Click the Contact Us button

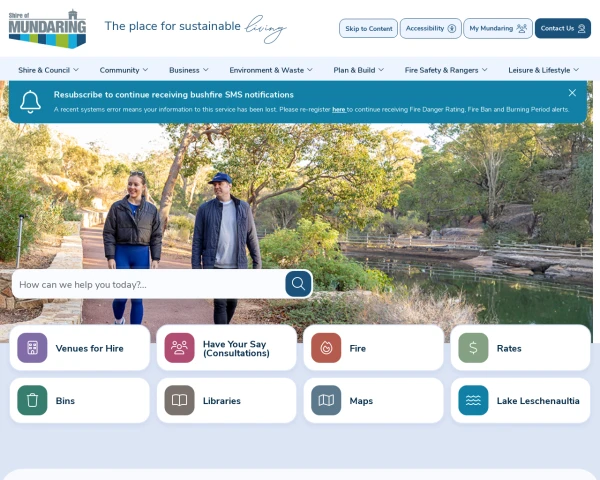click(x=563, y=28)
